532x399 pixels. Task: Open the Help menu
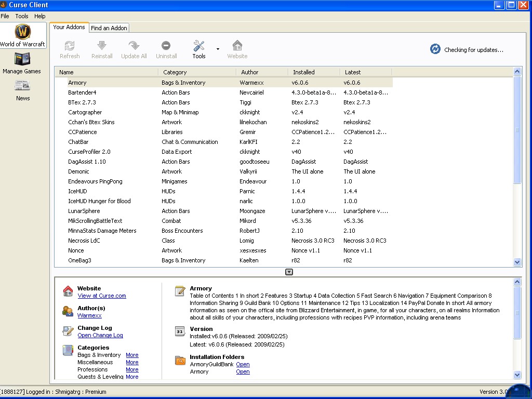tap(40, 16)
